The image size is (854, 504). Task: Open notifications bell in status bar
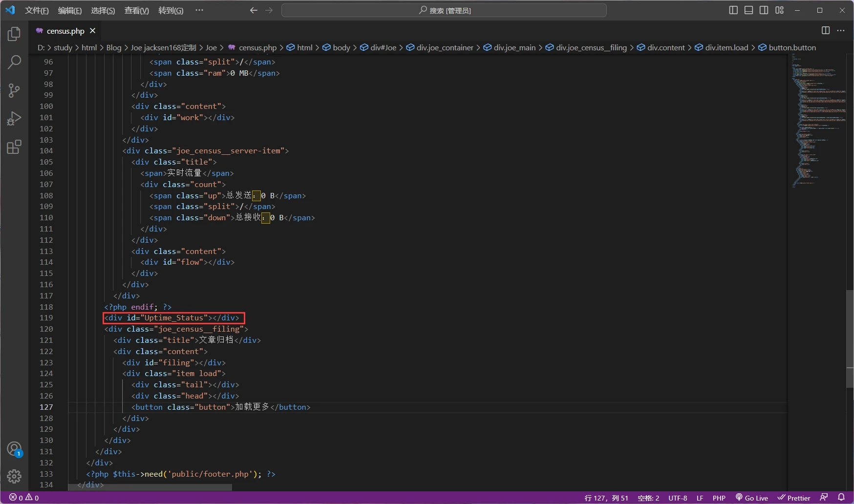point(841,497)
